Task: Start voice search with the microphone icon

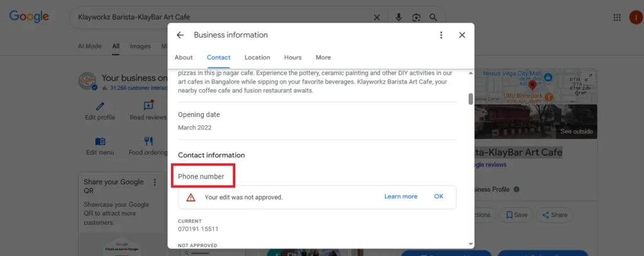Action: [398, 17]
